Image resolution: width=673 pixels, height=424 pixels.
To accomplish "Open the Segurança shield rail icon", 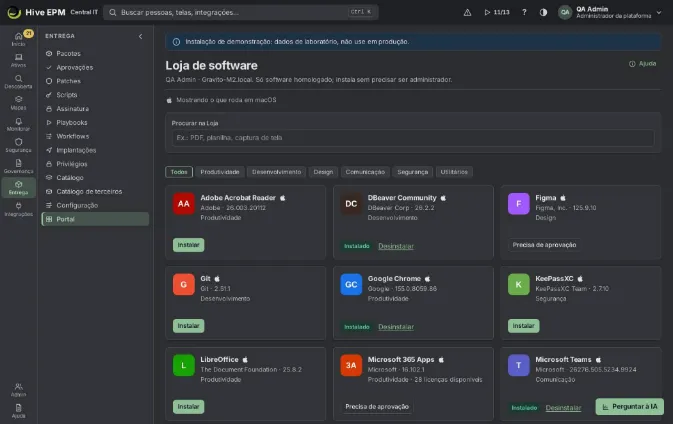I will click(18, 145).
